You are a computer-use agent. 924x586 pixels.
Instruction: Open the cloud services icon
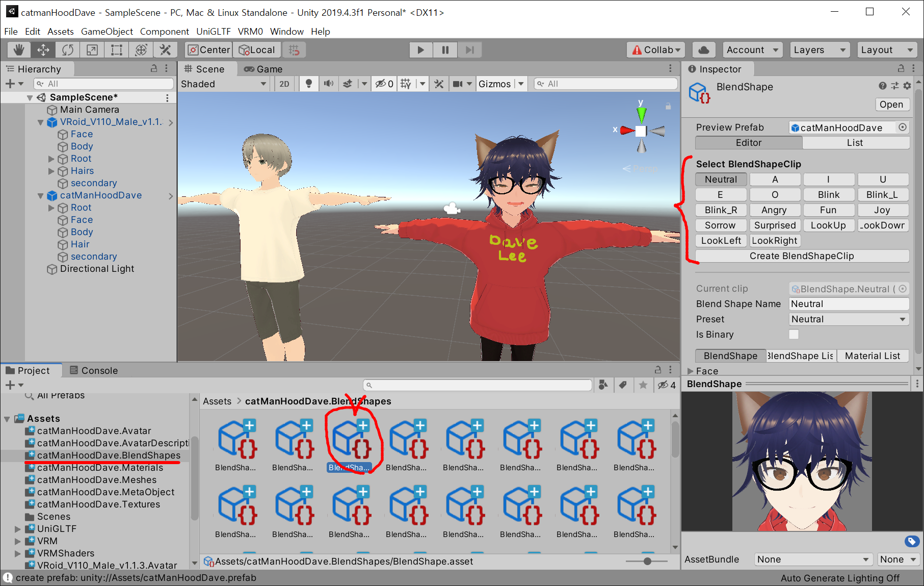[704, 50]
